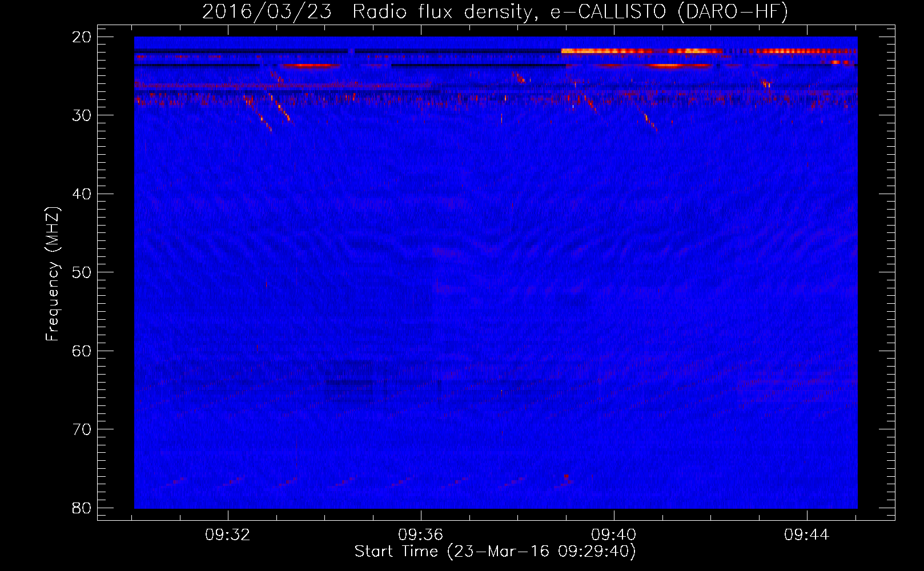Click the 09:44 time tick label

[806, 535]
